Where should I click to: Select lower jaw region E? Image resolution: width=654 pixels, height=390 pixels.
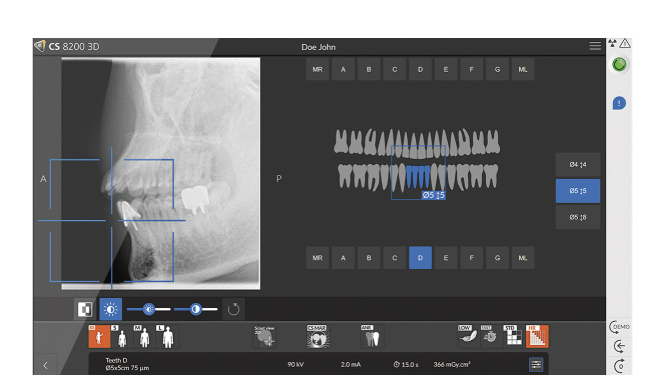click(446, 258)
